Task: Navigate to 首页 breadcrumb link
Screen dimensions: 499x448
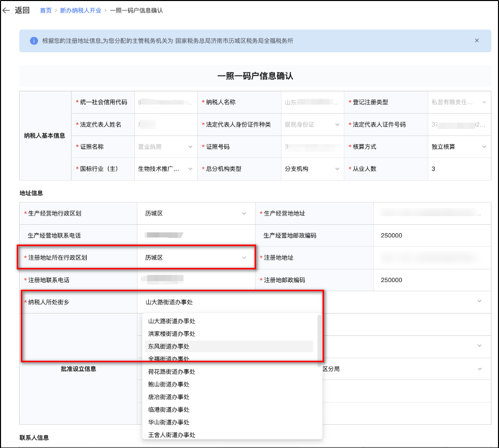Action: point(46,10)
